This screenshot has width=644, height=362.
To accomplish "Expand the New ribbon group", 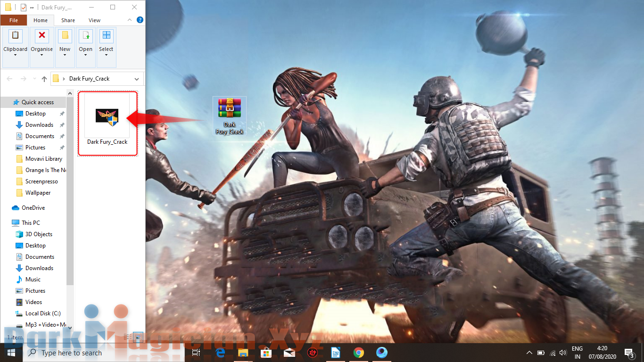I will [x=65, y=47].
